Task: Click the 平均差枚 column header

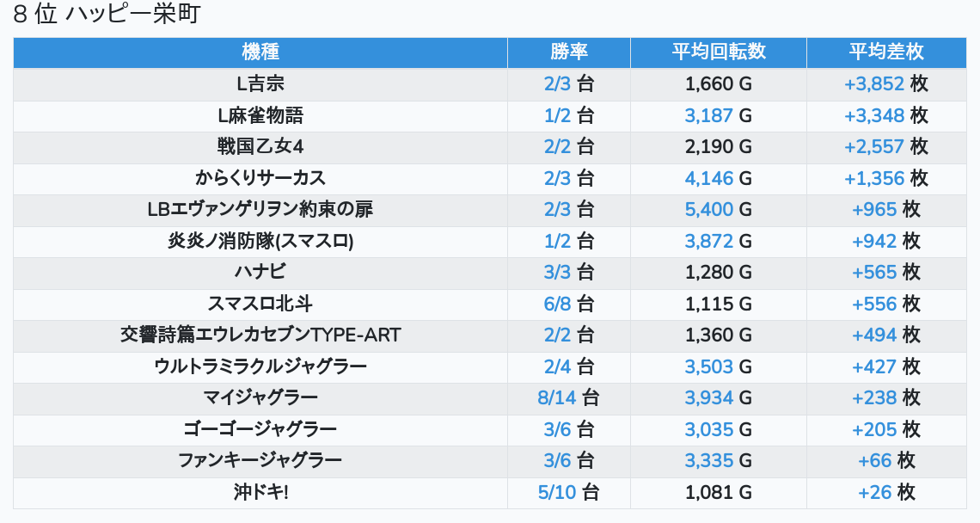Action: tap(886, 52)
